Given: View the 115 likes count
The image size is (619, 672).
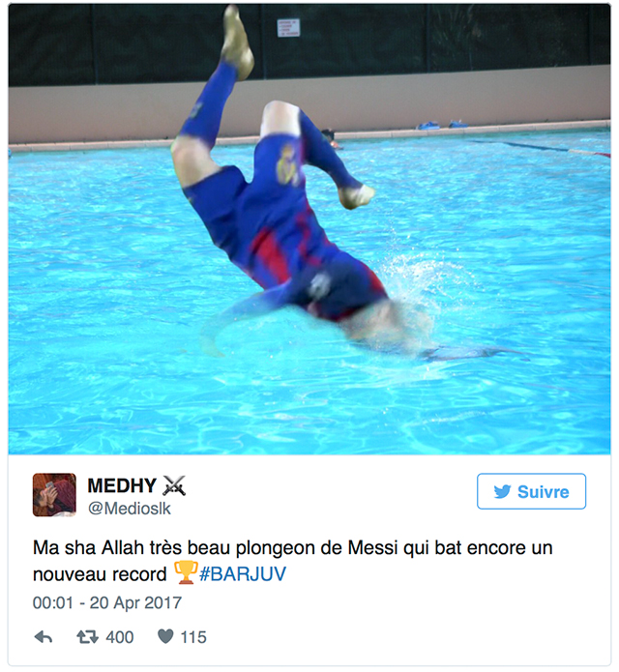Looking at the screenshot, I should [193, 637].
